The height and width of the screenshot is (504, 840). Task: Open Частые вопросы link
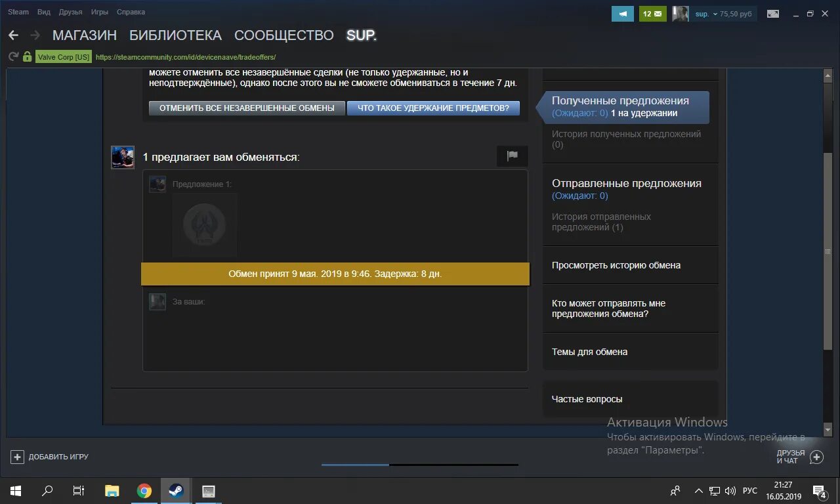(x=587, y=399)
